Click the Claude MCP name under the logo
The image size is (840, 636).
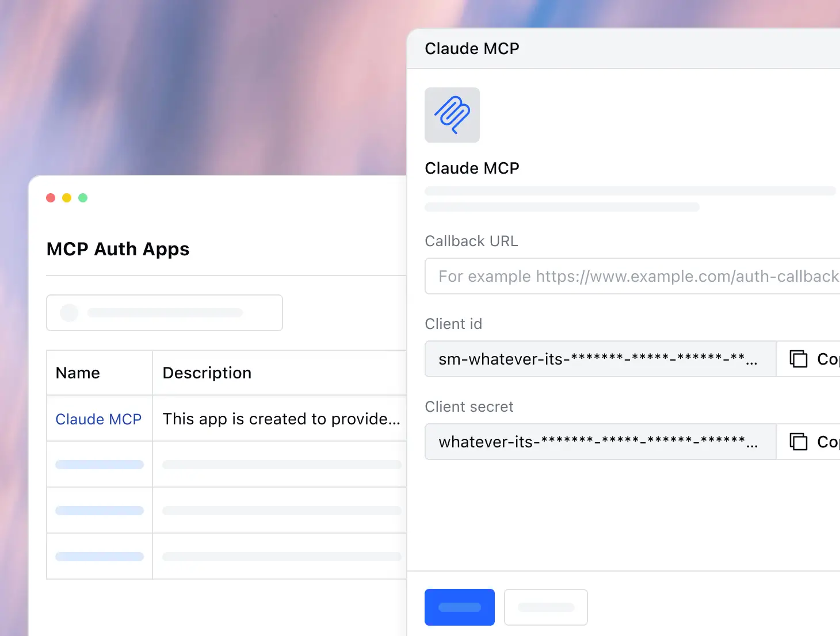click(x=472, y=168)
